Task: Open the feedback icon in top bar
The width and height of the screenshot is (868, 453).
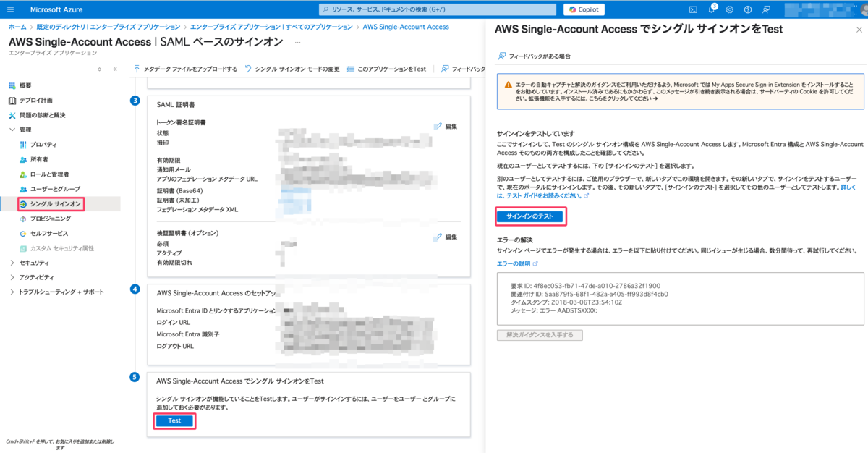Action: tap(766, 9)
